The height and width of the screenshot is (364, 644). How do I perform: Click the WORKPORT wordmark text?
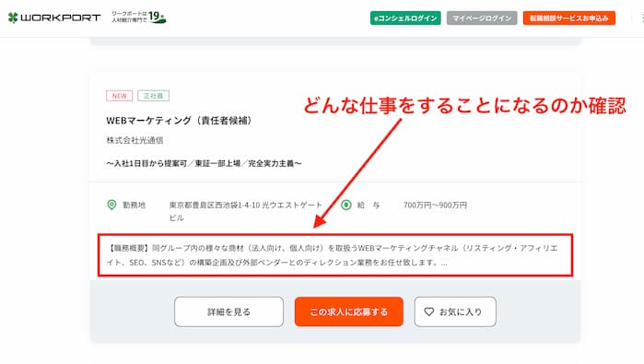click(x=61, y=18)
